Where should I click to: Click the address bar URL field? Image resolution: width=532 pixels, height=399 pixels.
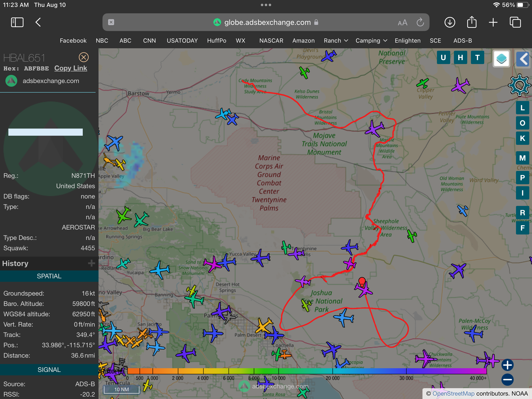click(x=266, y=22)
